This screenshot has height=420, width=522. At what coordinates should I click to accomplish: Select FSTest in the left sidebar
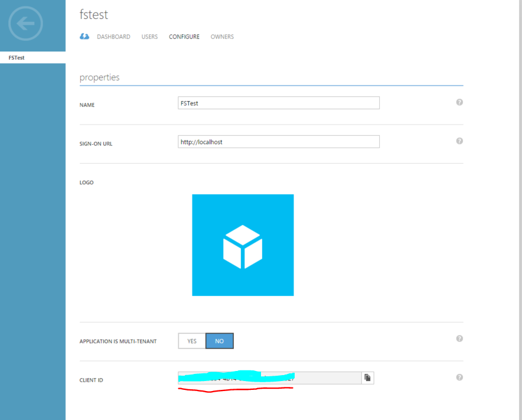pos(32,58)
